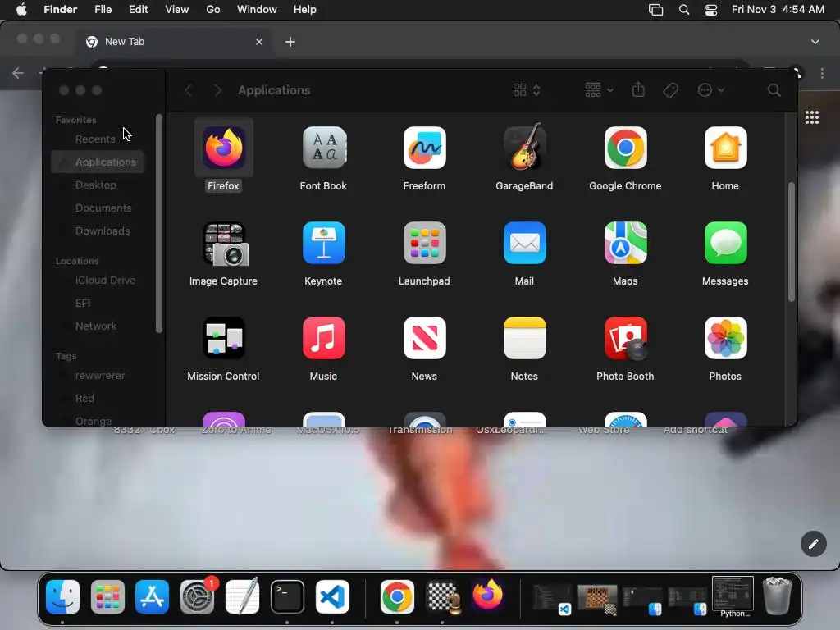Image resolution: width=840 pixels, height=630 pixels.
Task: Open Trash in the Dock
Action: (x=777, y=596)
